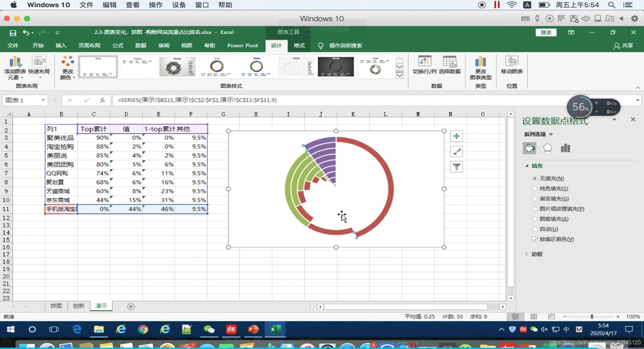Open WeChat from the Windows taskbar
Screen dimensions: 644x349
click(209, 329)
